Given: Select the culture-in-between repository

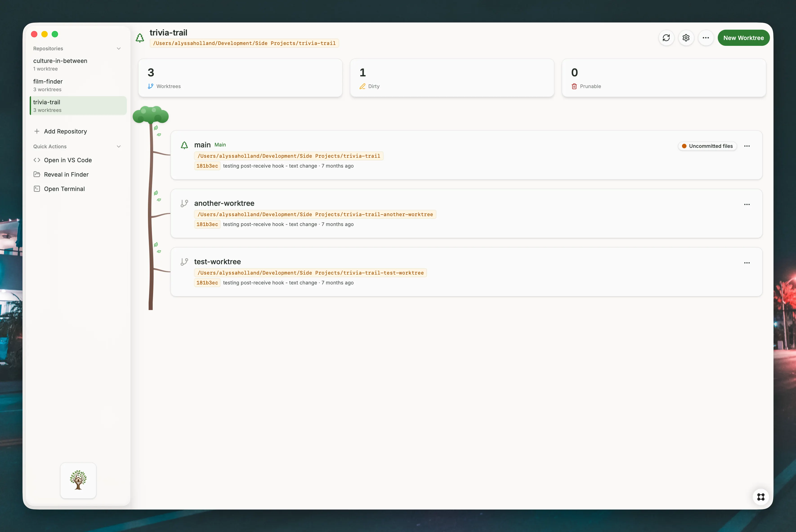Looking at the screenshot, I should (78, 64).
